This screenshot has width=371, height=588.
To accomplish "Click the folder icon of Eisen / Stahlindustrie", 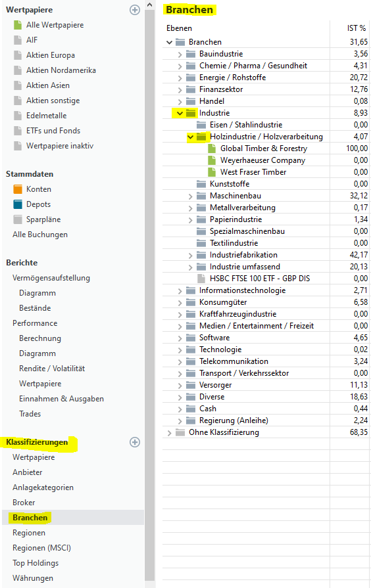I will click(x=201, y=125).
